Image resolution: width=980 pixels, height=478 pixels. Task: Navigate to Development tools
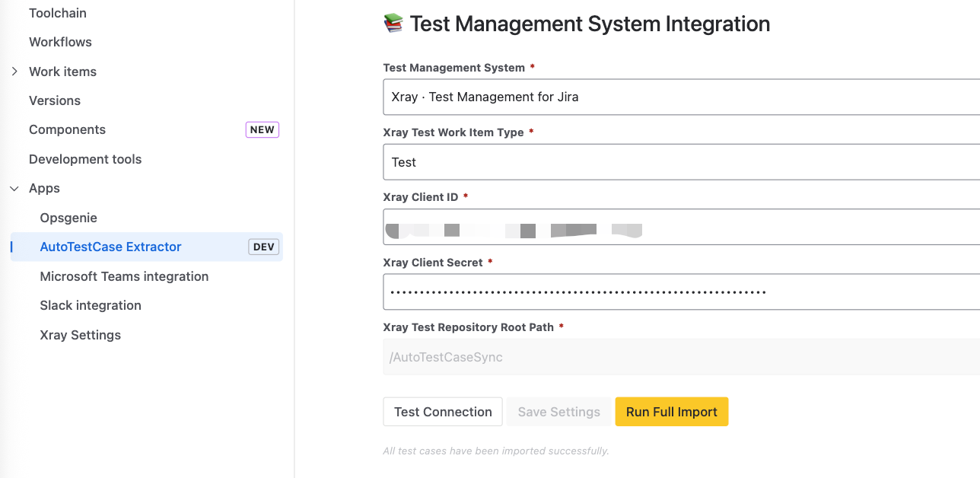pyautogui.click(x=85, y=159)
